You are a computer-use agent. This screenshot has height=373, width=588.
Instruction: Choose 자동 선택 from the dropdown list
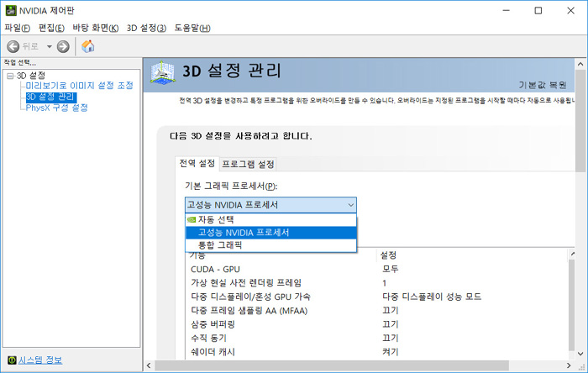[x=270, y=219]
